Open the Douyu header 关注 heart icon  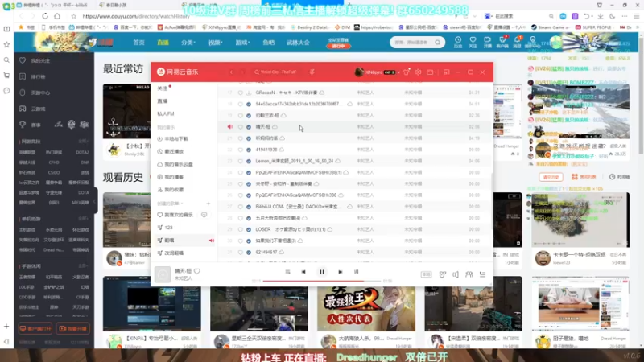click(473, 42)
